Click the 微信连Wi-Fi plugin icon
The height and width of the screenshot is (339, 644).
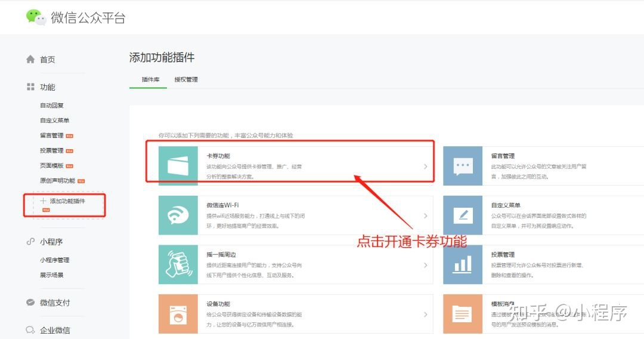(x=178, y=215)
